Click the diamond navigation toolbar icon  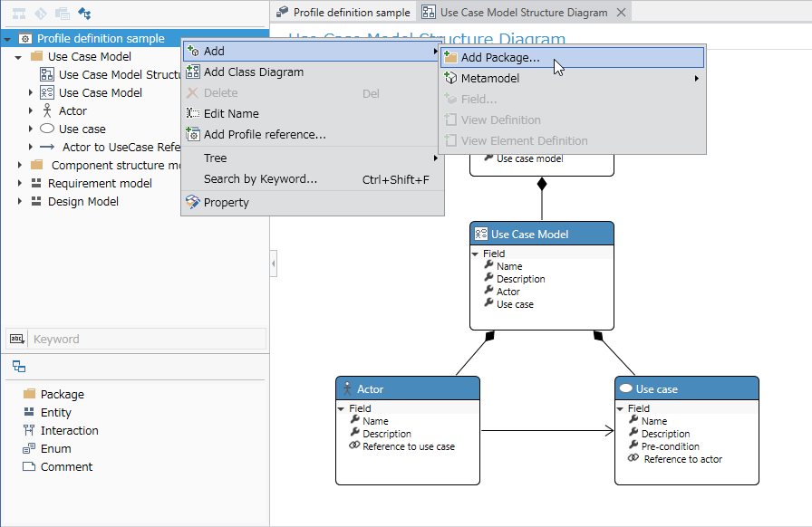(41, 14)
